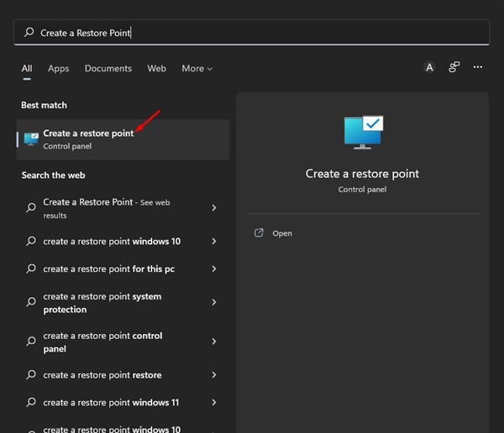Image resolution: width=504 pixels, height=433 pixels.
Task: Open the feedback/share icon near account
Action: [x=454, y=67]
